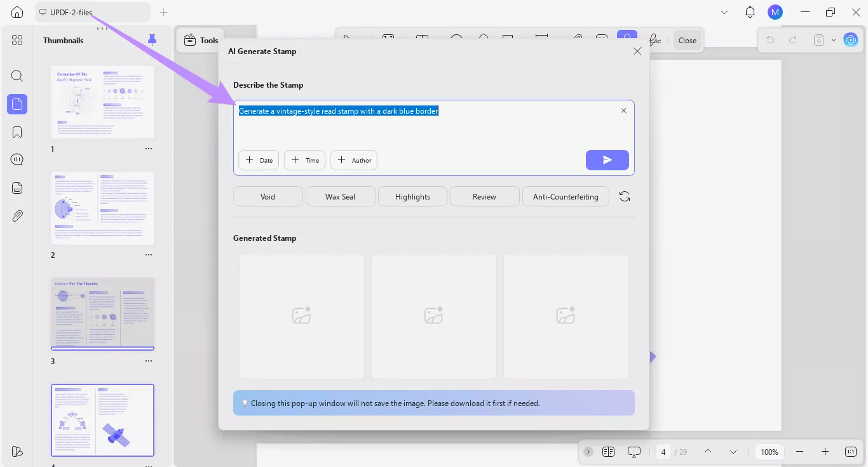
Task: Open the Comments panel icon
Action: [x=17, y=159]
